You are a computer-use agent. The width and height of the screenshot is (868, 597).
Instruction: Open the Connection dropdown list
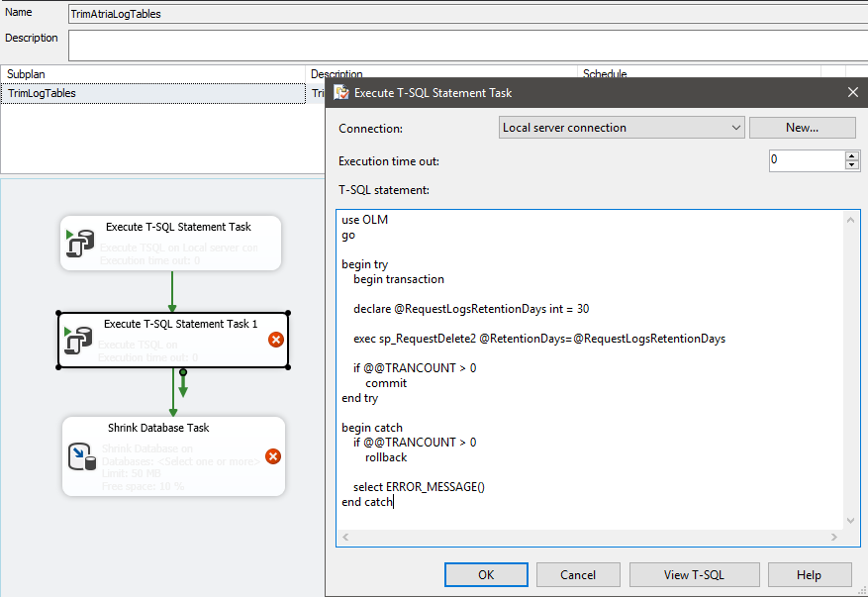733,128
